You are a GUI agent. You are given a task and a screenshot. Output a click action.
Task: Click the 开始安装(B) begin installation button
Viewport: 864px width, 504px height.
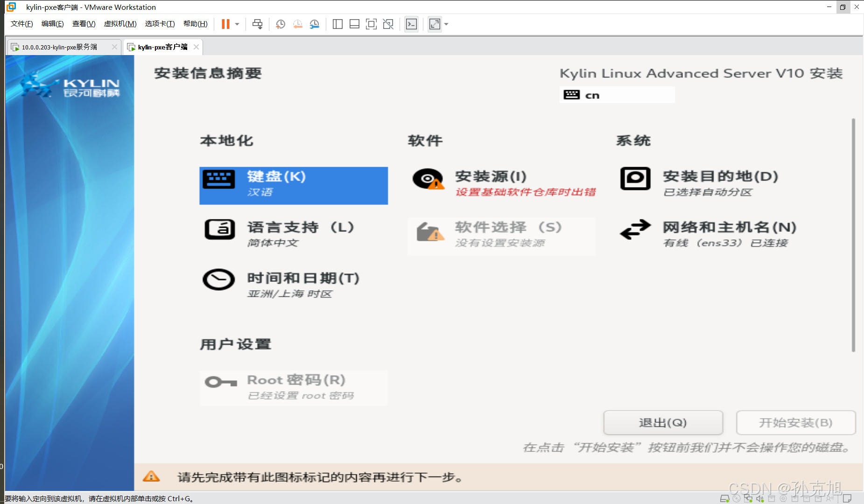point(796,422)
